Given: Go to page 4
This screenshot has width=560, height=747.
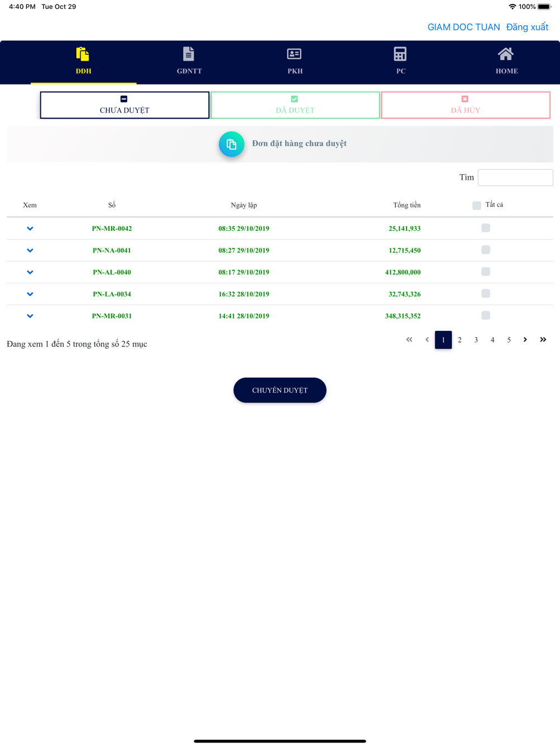Looking at the screenshot, I should [x=492, y=340].
